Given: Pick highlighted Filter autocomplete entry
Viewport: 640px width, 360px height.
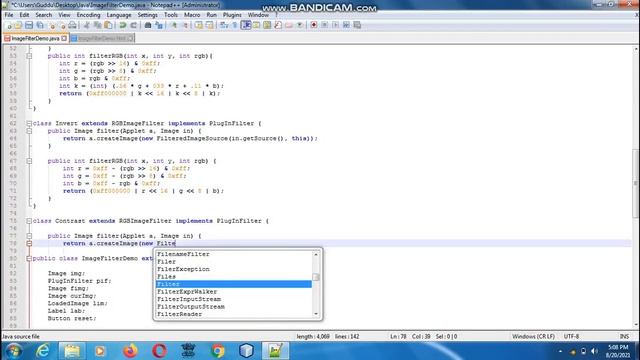Looking at the screenshot, I should coord(233,284).
